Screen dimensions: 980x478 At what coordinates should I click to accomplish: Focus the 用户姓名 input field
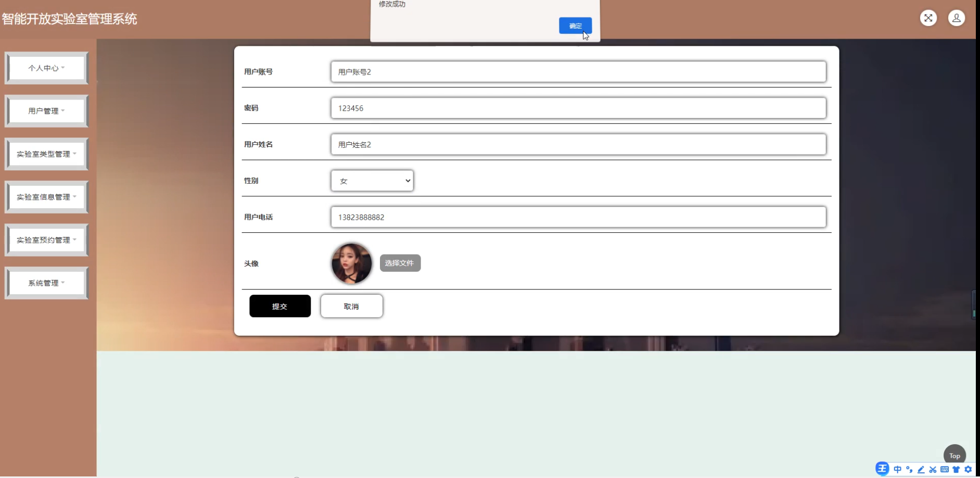click(578, 144)
